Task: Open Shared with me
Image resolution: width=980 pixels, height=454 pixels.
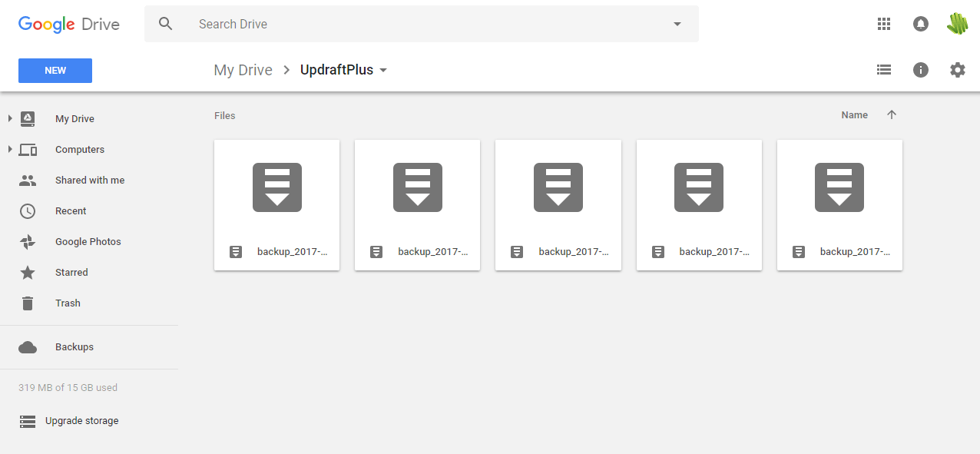Action: coord(89,180)
